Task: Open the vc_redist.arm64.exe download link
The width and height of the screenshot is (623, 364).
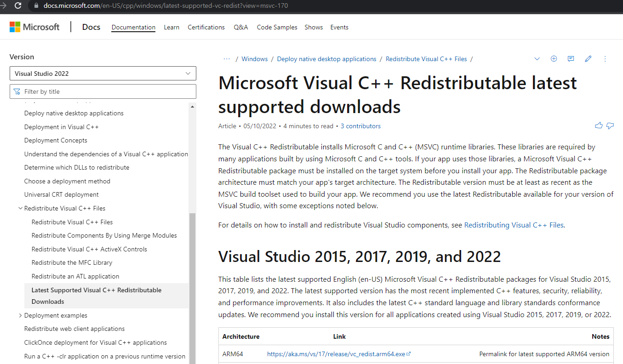Action: coord(339,354)
